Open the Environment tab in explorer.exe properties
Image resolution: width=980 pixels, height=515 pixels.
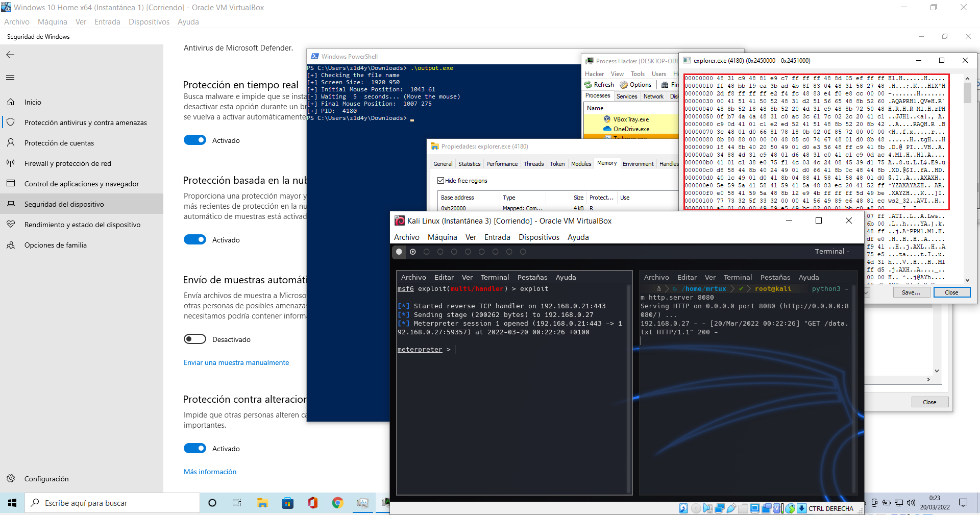click(x=638, y=164)
